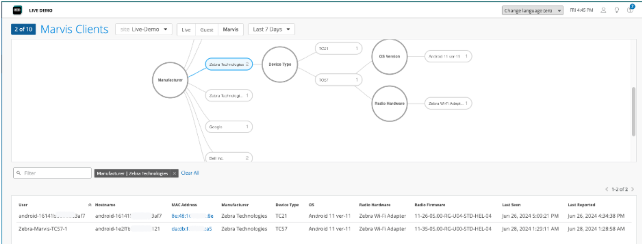Click the search magnifier icon in Filter
This screenshot has width=644, height=246.
click(x=19, y=173)
